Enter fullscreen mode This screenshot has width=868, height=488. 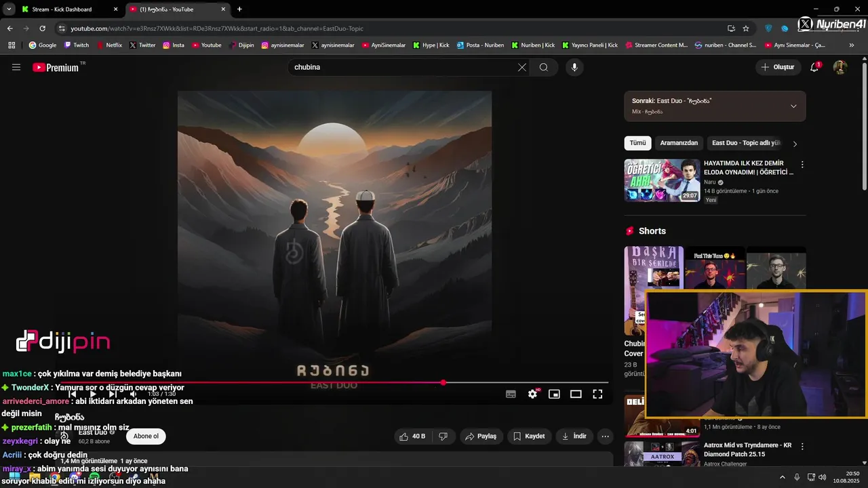(x=597, y=394)
